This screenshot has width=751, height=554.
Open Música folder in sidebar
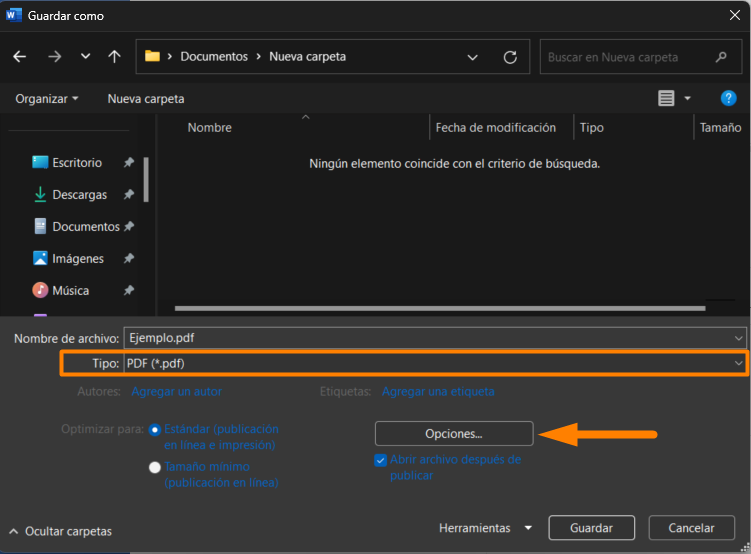tap(70, 290)
